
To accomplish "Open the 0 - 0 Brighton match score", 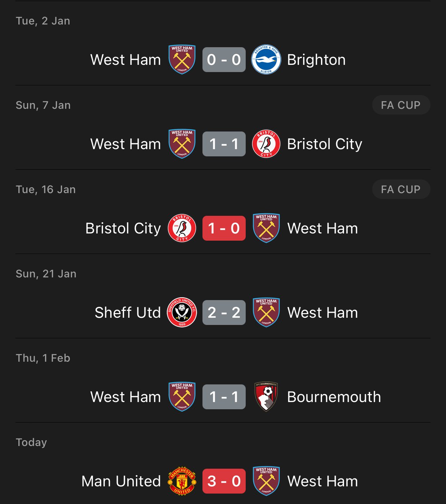I will 224,60.
